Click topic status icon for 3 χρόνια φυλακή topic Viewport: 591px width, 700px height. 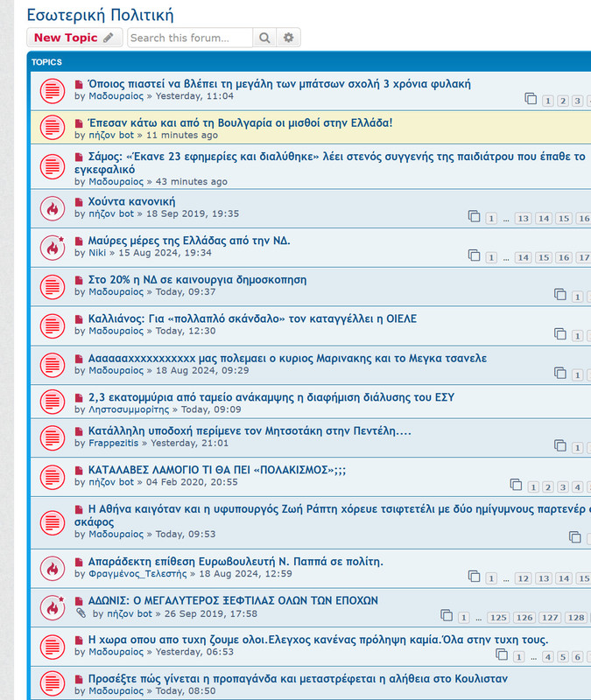53,91
